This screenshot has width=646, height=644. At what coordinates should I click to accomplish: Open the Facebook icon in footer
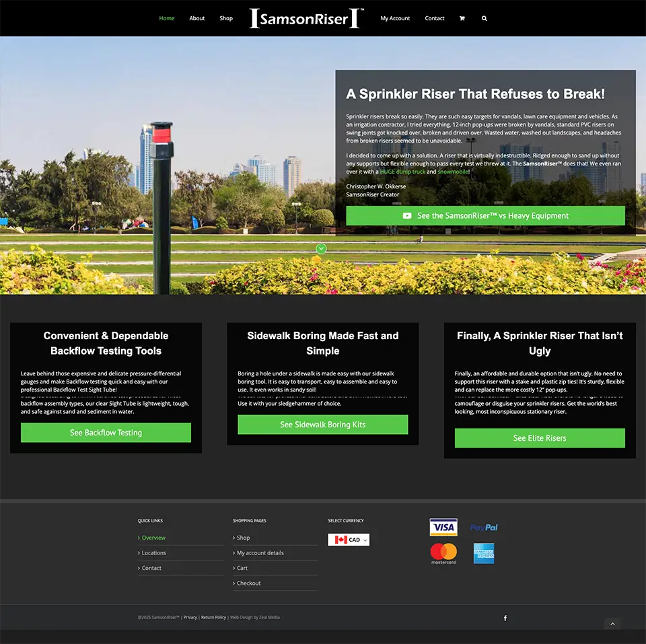[x=505, y=618]
